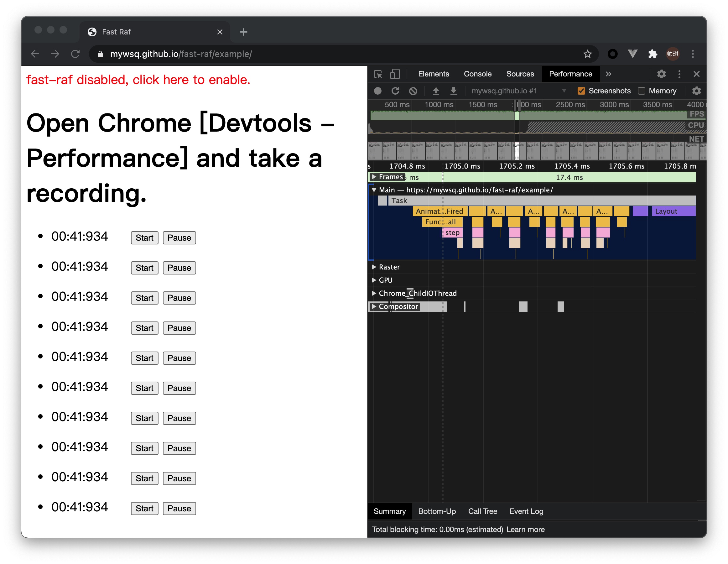Click the Performance tab in DevTools
This screenshot has height=564, width=728.
569,73
